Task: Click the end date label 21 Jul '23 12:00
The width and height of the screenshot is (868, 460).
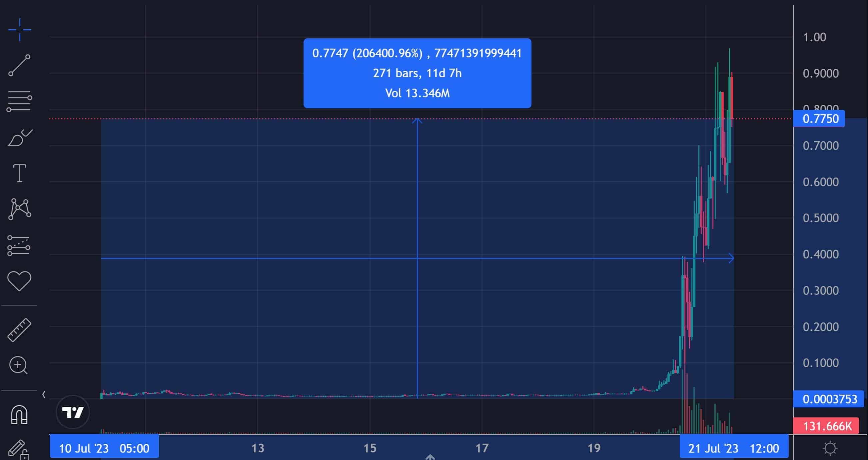Action: point(734,448)
